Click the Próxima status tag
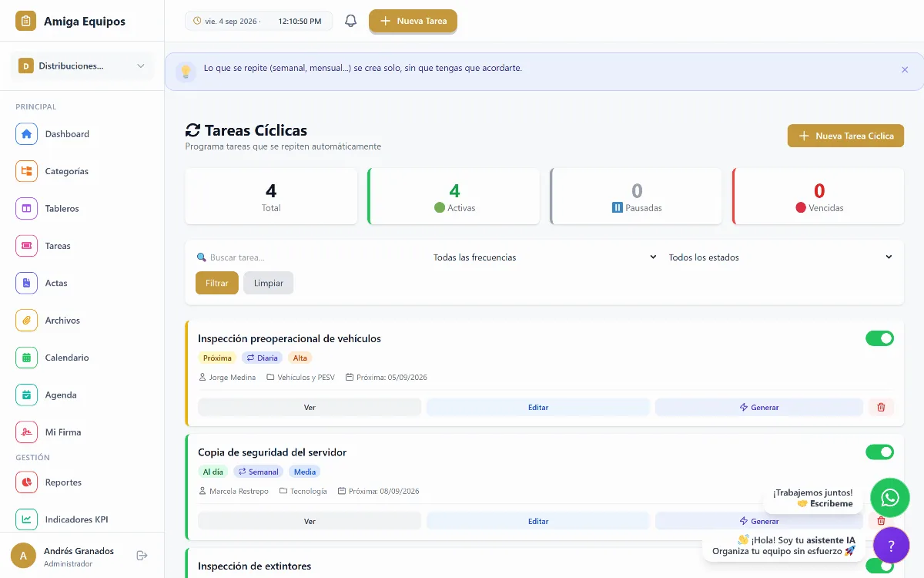924x578 pixels. click(x=217, y=358)
